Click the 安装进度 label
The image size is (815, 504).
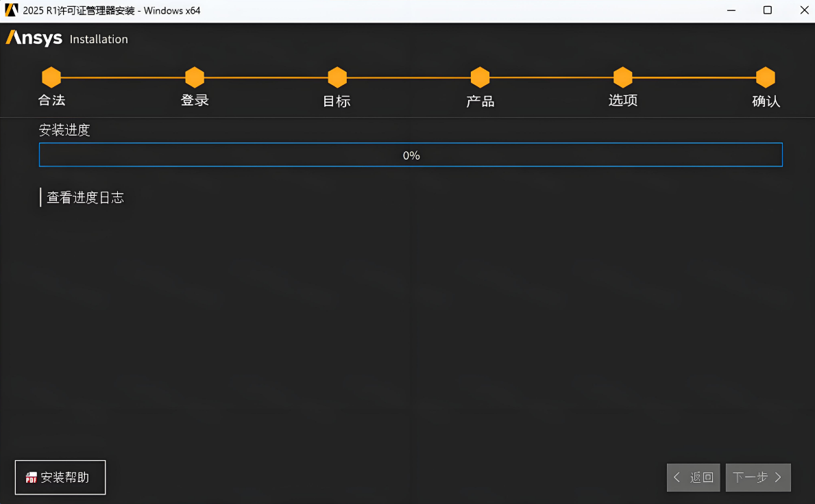click(x=64, y=129)
